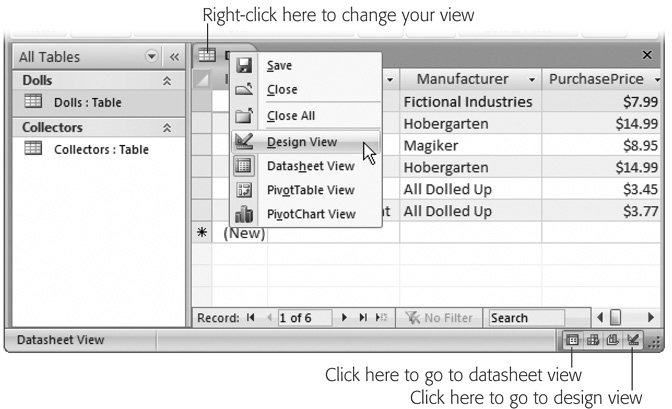This screenshot has width=672, height=409.
Task: Click the PivotTable View icon
Action: pos(244,189)
